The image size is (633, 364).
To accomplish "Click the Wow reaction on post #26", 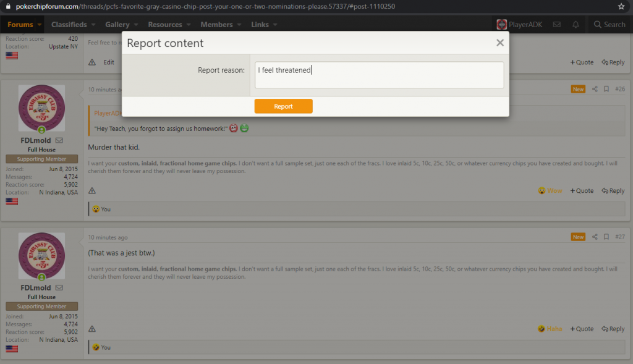I will pos(550,190).
